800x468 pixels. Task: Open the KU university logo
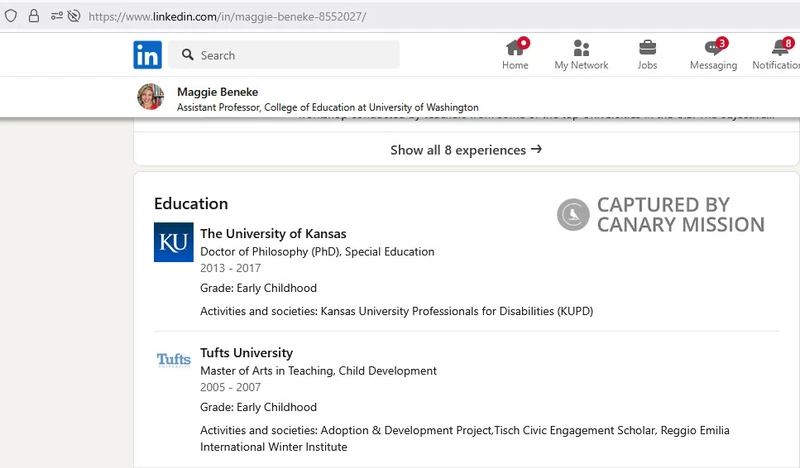pos(173,242)
